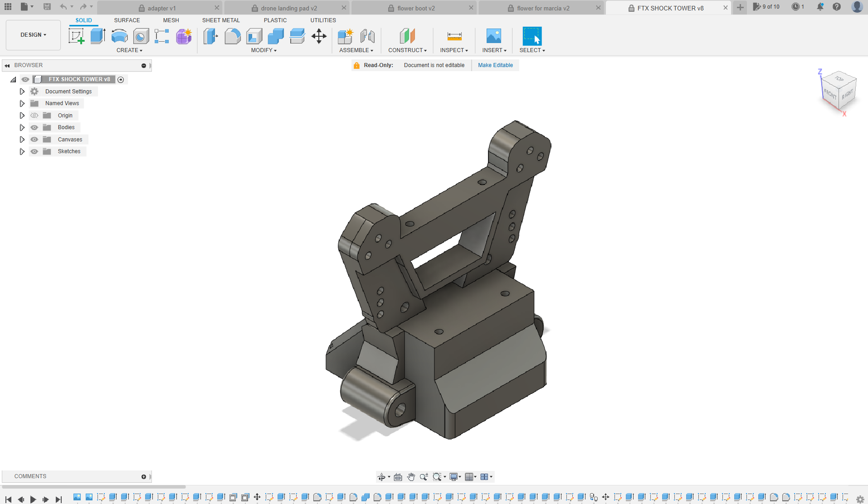Toggle visibility of FTX SHOCK TOWER v8
The image size is (868, 504).
coord(25,79)
